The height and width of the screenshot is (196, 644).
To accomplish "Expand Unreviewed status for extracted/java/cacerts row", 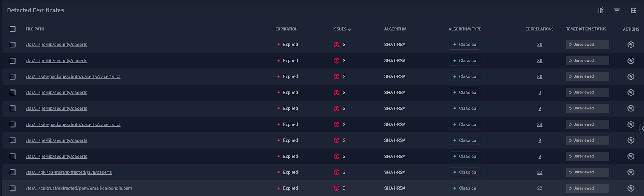I will coord(587,172).
